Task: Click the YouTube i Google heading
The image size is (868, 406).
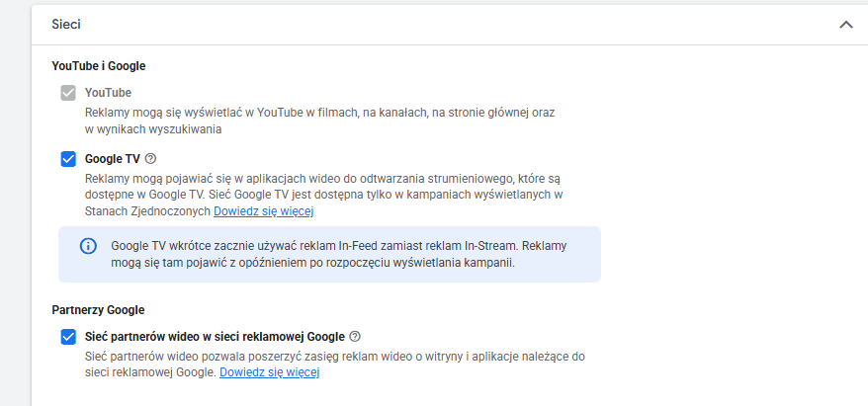Action: tap(98, 66)
